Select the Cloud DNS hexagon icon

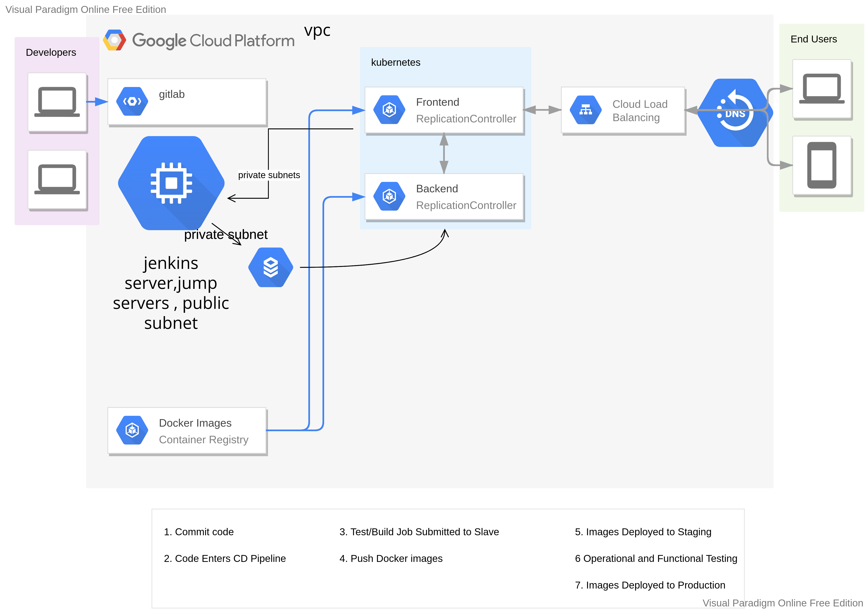tap(735, 113)
